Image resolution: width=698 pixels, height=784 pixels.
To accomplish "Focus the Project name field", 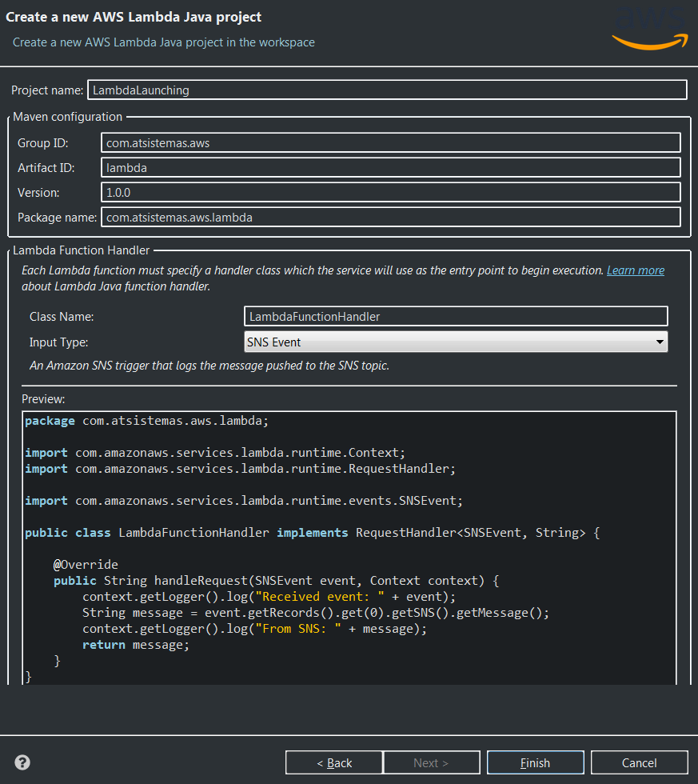I will 387,90.
